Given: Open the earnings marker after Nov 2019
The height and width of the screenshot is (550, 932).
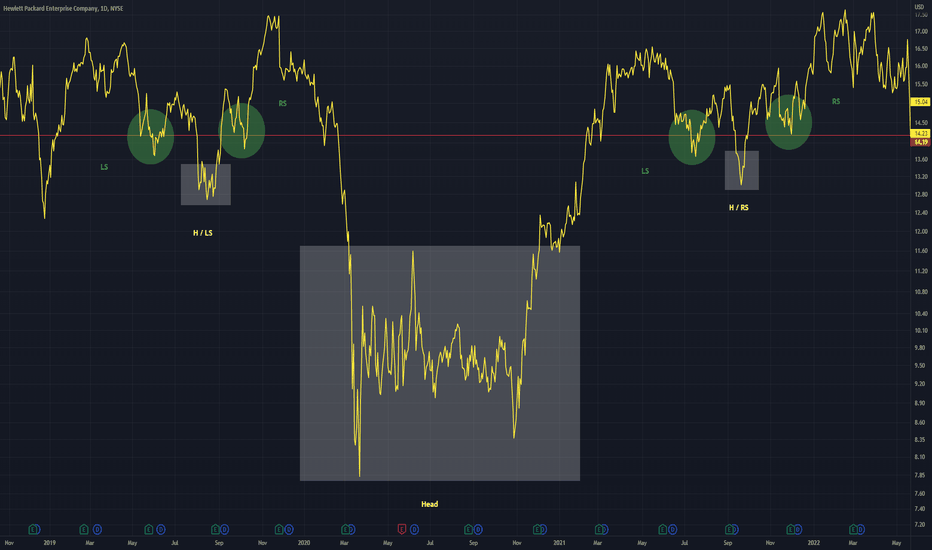Looking at the screenshot, I should [279, 529].
